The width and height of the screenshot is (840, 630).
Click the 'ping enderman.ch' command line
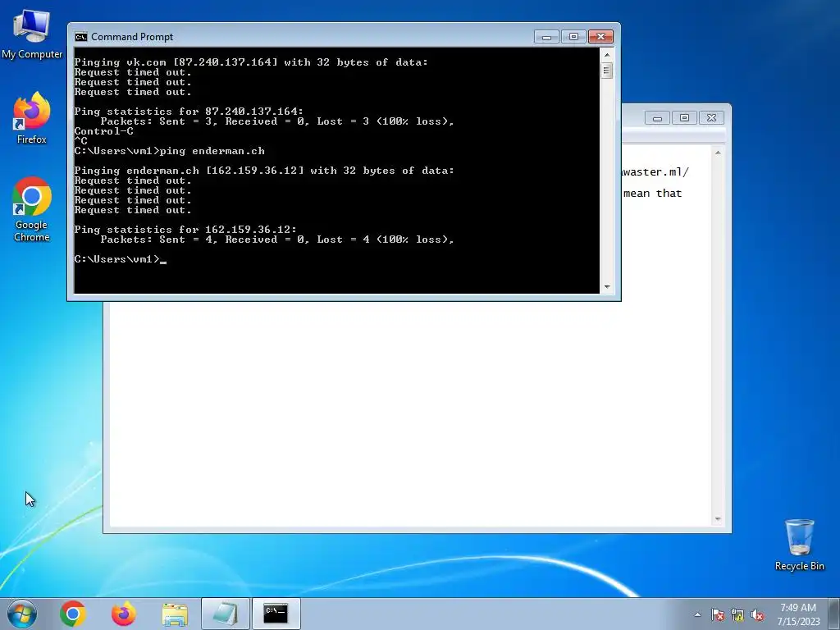[169, 151]
